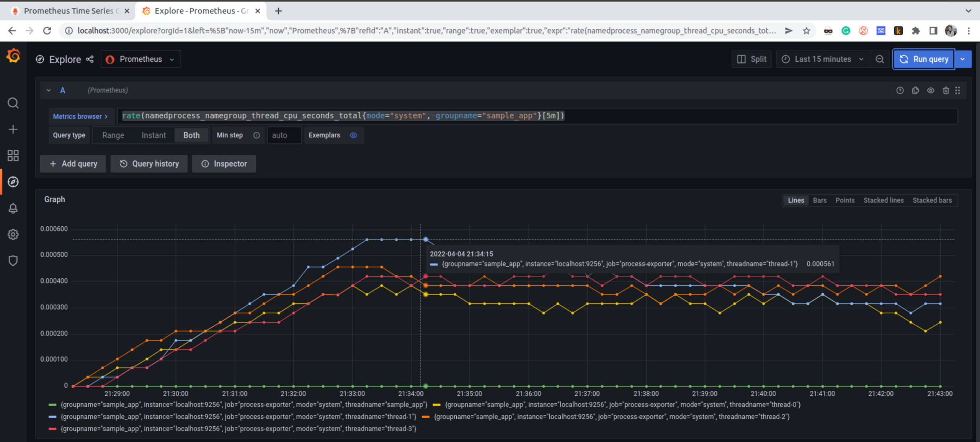Screen dimensions: 980x442
Task: Switch graph style to Stacked bars
Action: [x=932, y=200]
